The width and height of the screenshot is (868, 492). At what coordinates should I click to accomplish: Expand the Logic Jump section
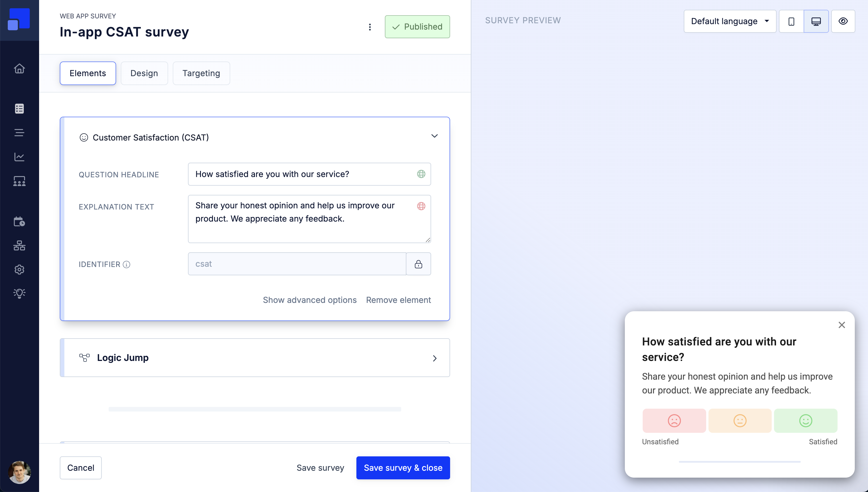click(435, 358)
